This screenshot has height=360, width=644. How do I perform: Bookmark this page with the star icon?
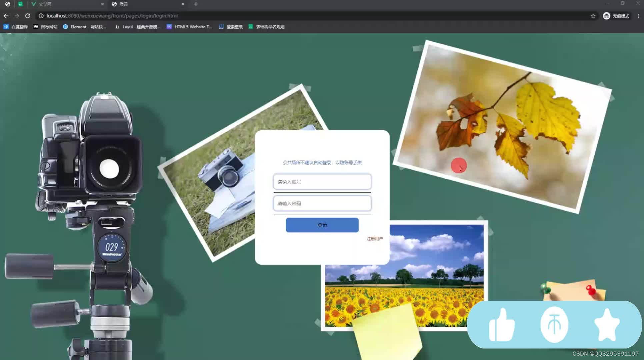click(593, 16)
